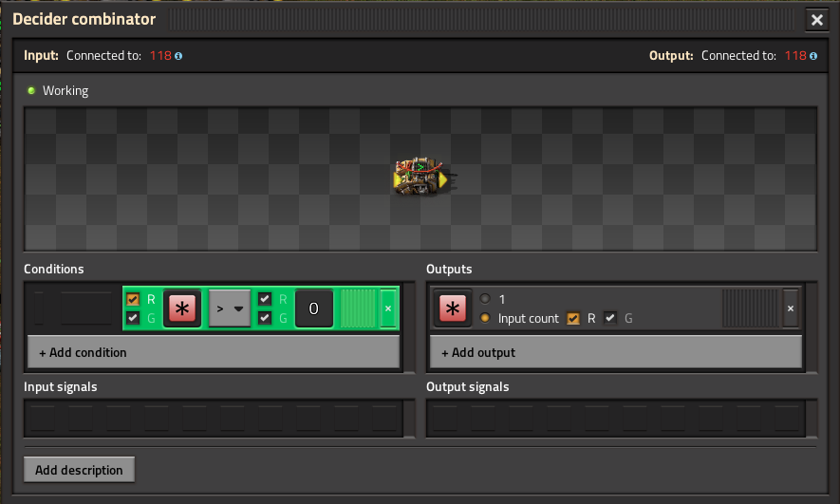Open the comparator operator dropdown

tap(230, 308)
